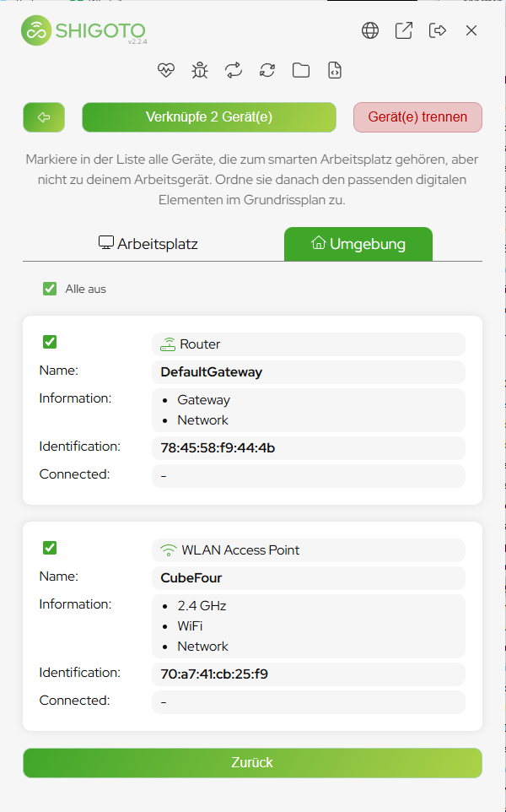Click the bug debug icon
506x812 pixels.
click(x=200, y=70)
